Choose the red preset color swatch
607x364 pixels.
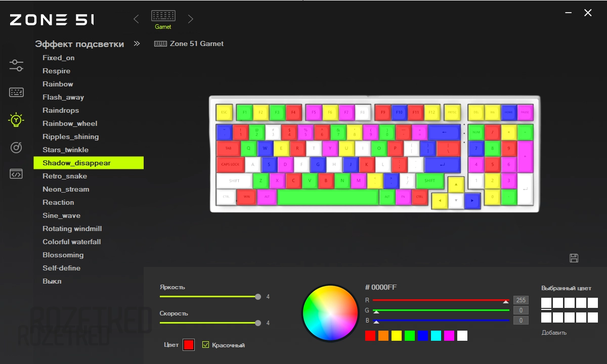coord(370,336)
